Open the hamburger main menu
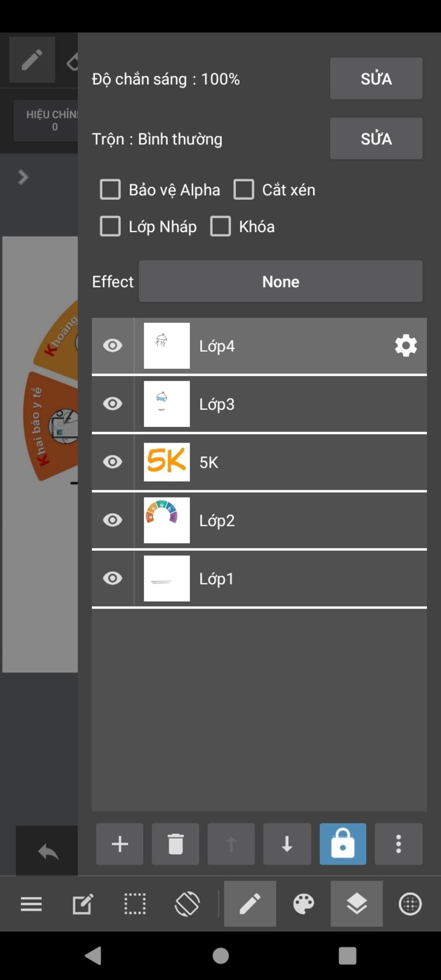The image size is (441, 980). pyautogui.click(x=31, y=903)
